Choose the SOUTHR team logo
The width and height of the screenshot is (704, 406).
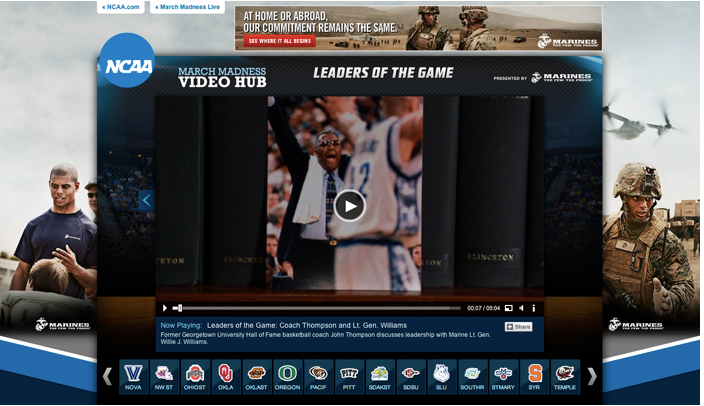(472, 377)
